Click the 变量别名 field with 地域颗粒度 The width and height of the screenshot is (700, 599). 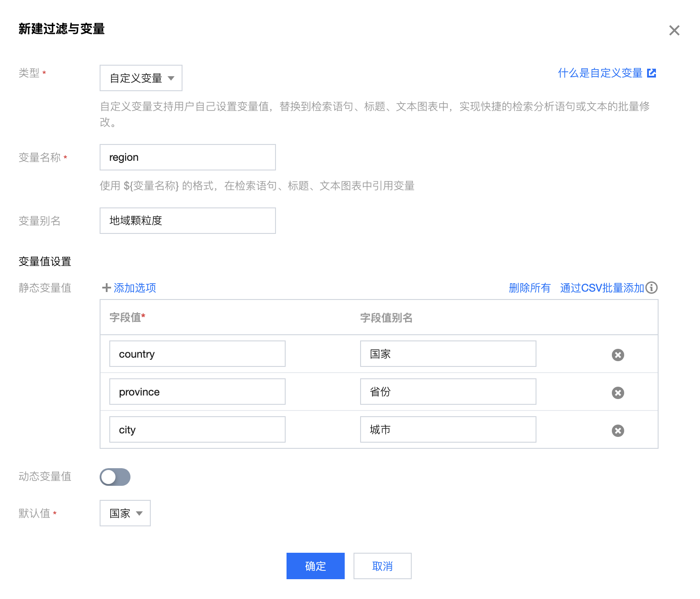[188, 221]
